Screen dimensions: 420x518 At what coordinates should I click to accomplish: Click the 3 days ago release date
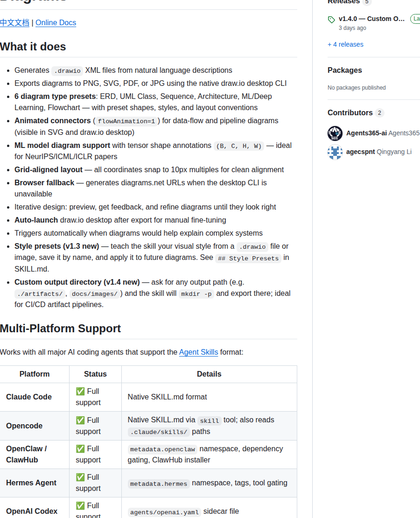click(x=352, y=28)
